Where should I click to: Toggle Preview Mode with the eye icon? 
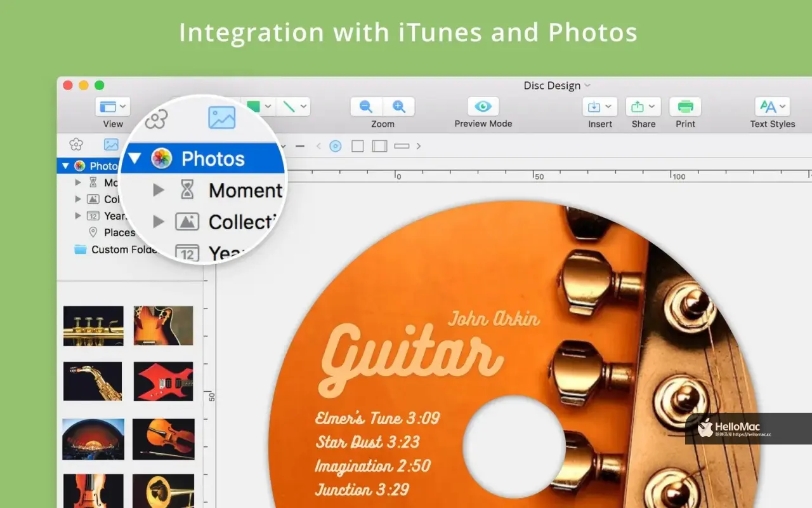483,107
